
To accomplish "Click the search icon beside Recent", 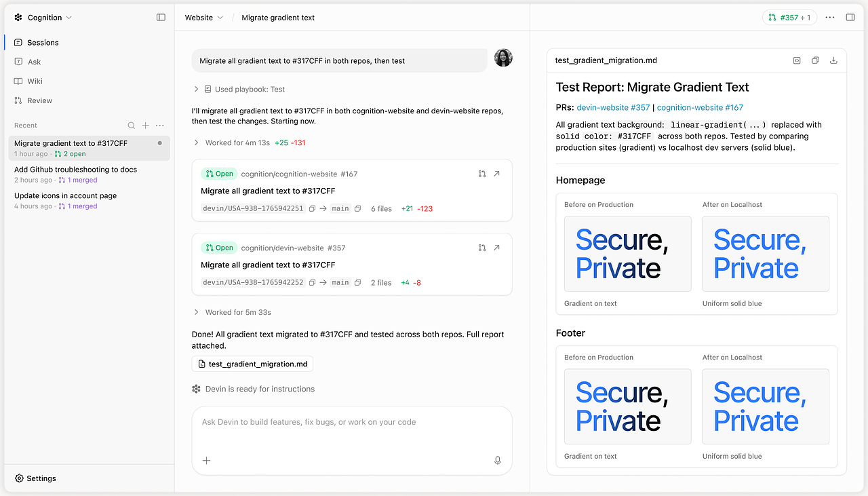I will pyautogui.click(x=132, y=126).
